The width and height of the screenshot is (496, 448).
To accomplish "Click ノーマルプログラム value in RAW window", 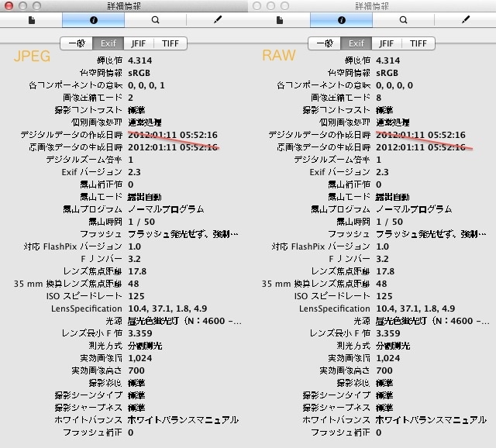I will click(414, 209).
